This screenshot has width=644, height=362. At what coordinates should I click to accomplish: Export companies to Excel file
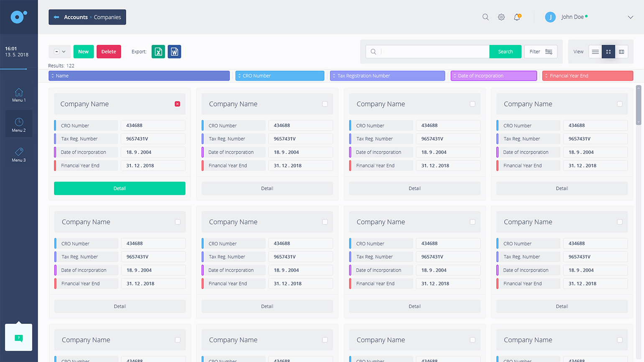pyautogui.click(x=158, y=52)
